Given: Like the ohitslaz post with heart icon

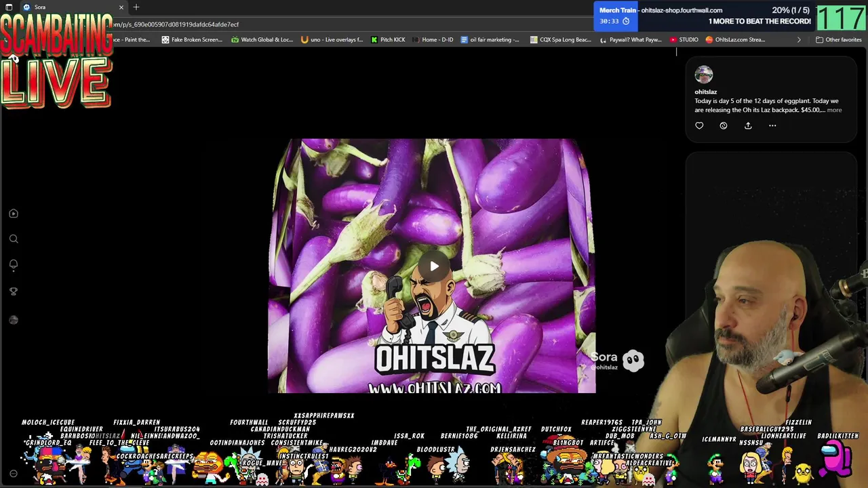Looking at the screenshot, I should 699,125.
